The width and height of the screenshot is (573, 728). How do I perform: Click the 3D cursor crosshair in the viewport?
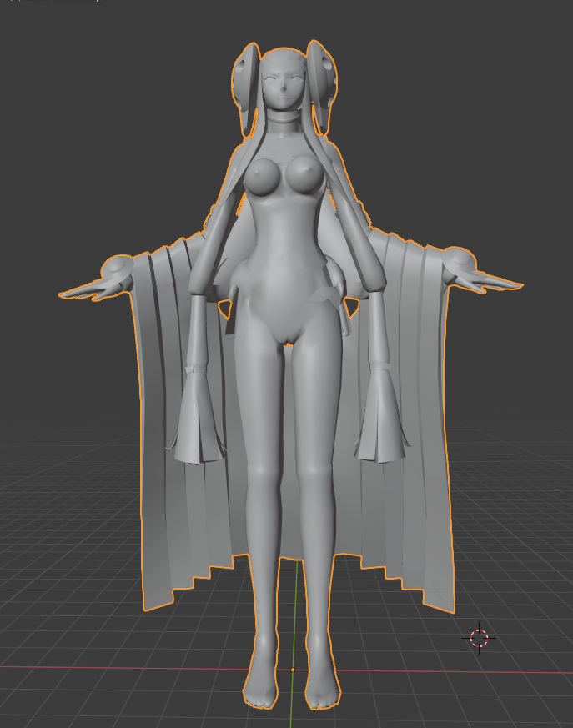click(x=479, y=639)
